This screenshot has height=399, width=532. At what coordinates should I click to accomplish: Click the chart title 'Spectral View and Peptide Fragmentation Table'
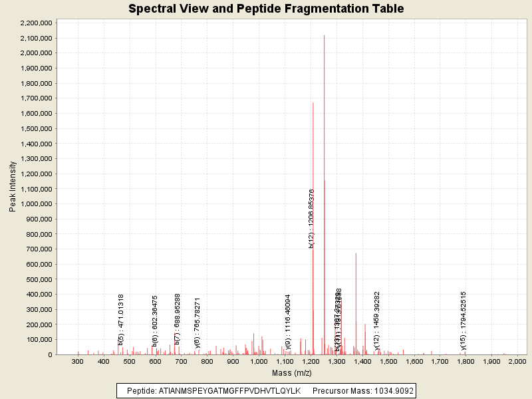(266, 9)
